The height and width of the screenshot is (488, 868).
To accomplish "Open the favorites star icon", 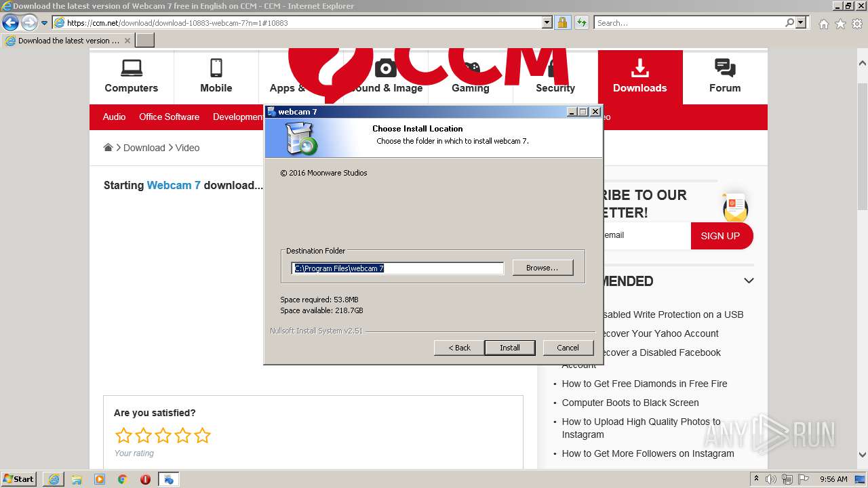I will (x=840, y=24).
